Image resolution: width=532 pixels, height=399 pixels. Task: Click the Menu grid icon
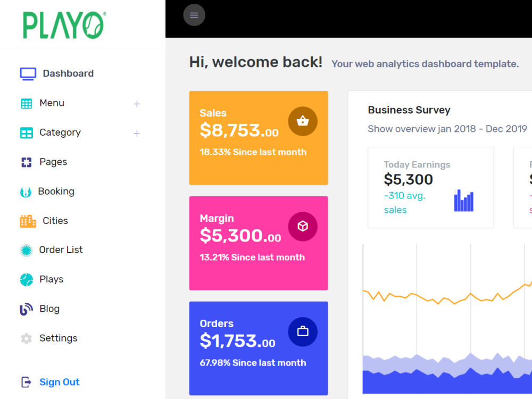pyautogui.click(x=27, y=104)
